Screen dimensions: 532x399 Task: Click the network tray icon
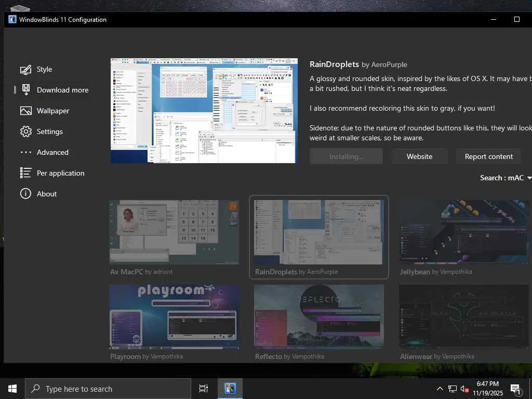coord(453,389)
